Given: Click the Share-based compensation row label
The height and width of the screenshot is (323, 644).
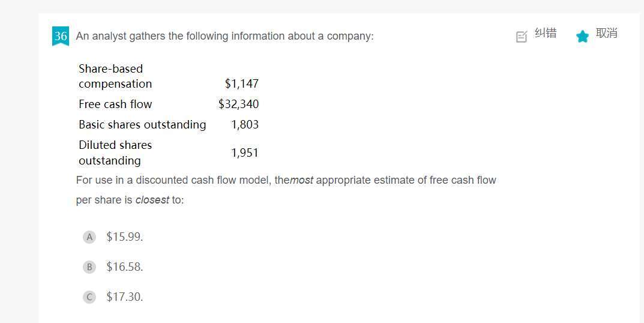Looking at the screenshot, I should click(x=115, y=76).
